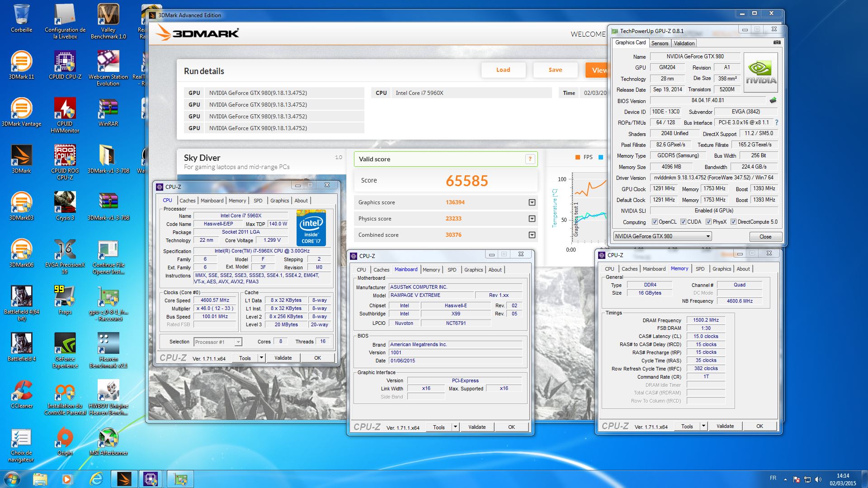Open Internet Explorer from the taskbar
The height and width of the screenshot is (488, 868).
[96, 479]
